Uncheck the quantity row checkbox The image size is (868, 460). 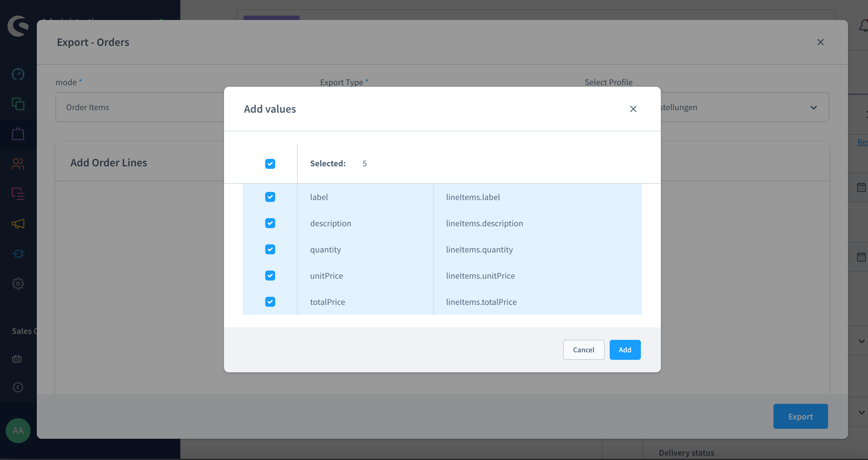pyautogui.click(x=270, y=249)
